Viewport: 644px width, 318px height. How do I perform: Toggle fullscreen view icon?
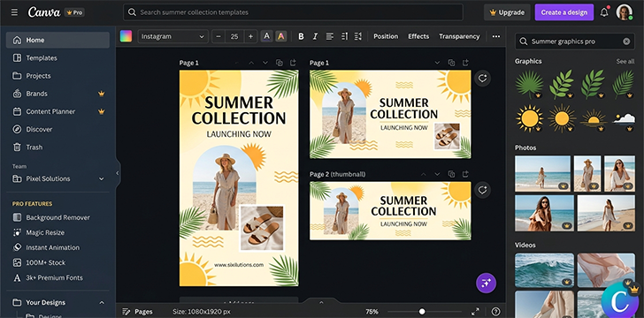pos(475,312)
